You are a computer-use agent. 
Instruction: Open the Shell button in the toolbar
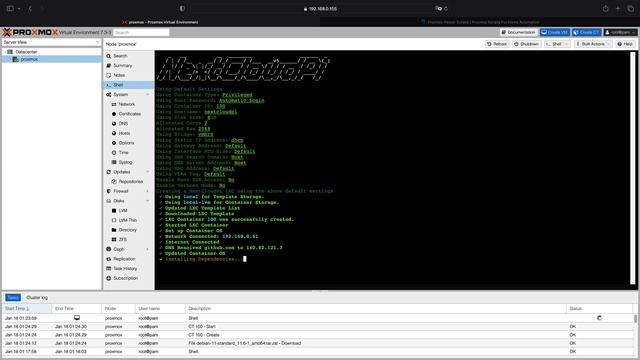(x=554, y=44)
